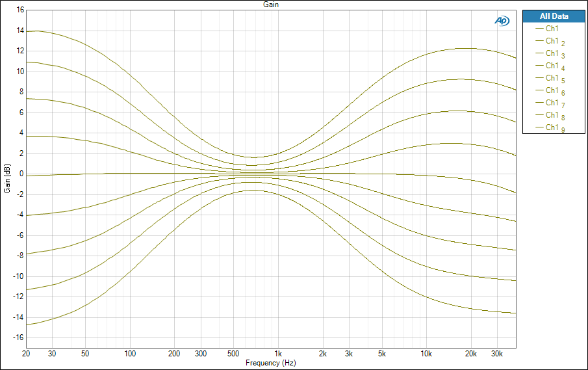This screenshot has width=588, height=370.
Task: Click the 16 gain axis tick label
Action: [20, 10]
